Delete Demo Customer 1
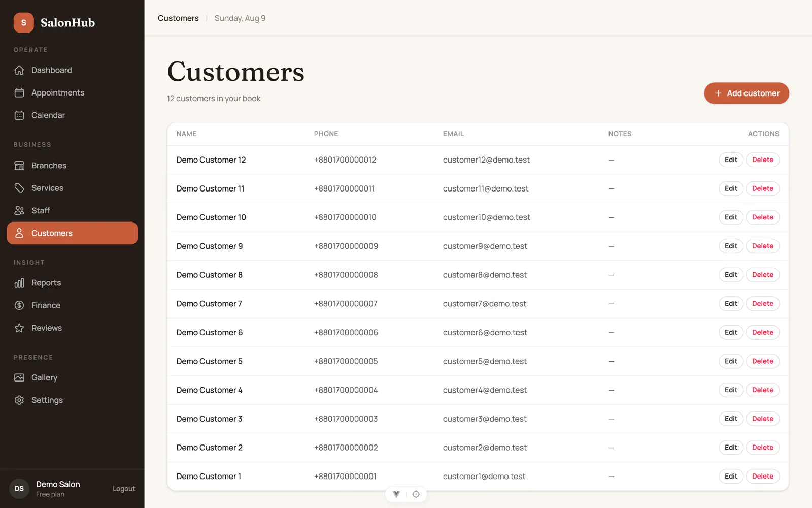Image resolution: width=812 pixels, height=508 pixels. coord(763,477)
